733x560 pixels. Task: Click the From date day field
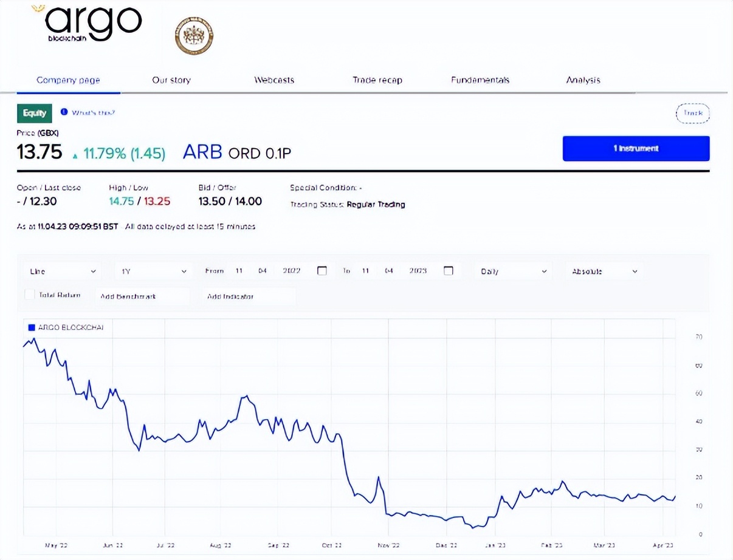tap(239, 271)
